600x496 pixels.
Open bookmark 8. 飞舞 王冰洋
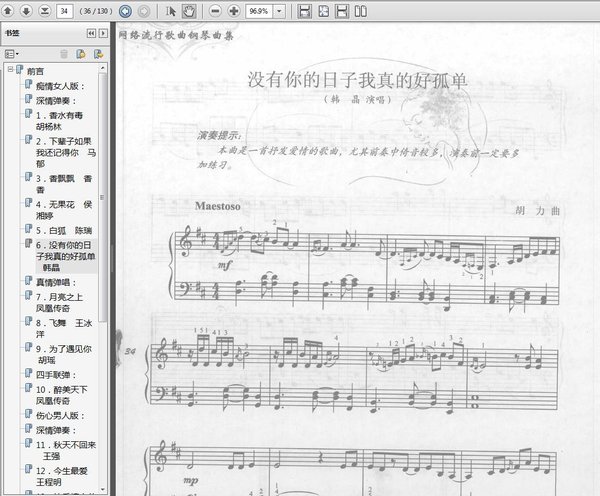coord(64,328)
